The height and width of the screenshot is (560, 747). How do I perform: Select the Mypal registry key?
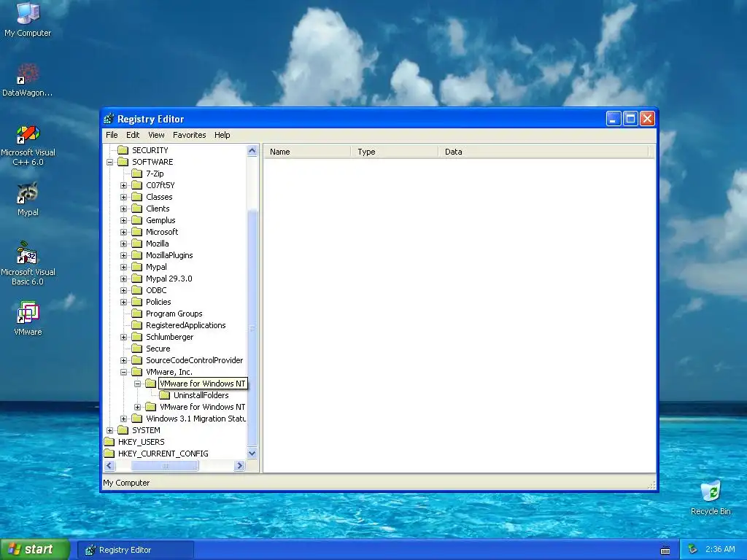(x=156, y=267)
